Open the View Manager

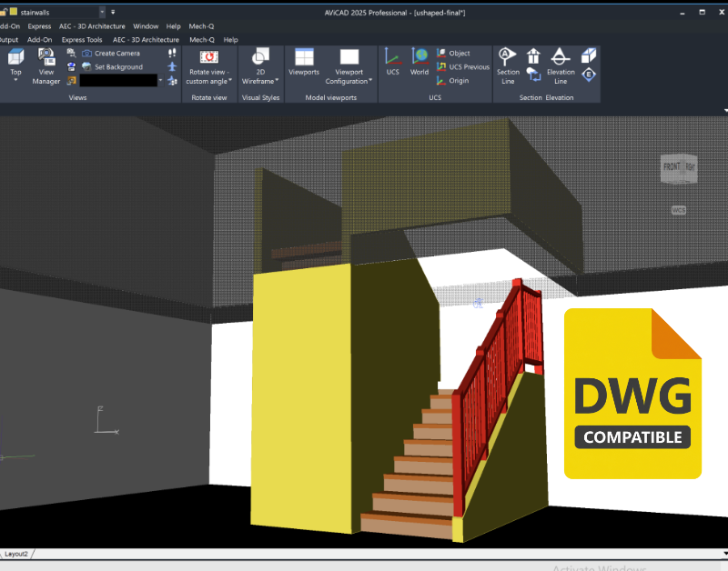[46, 66]
